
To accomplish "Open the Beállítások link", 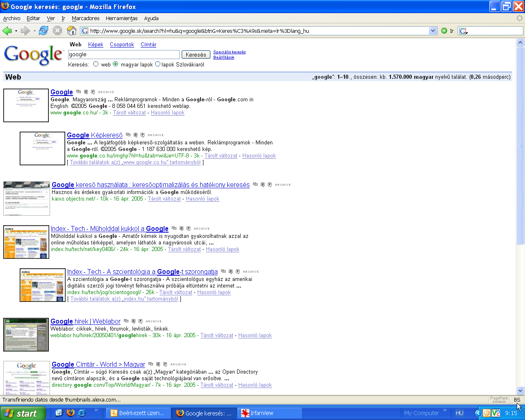I will (x=224, y=57).
